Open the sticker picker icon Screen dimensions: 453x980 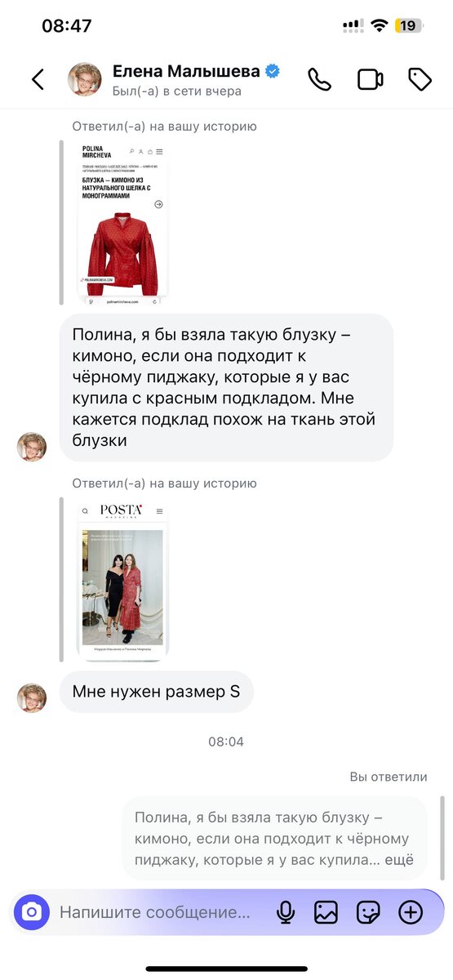[369, 912]
